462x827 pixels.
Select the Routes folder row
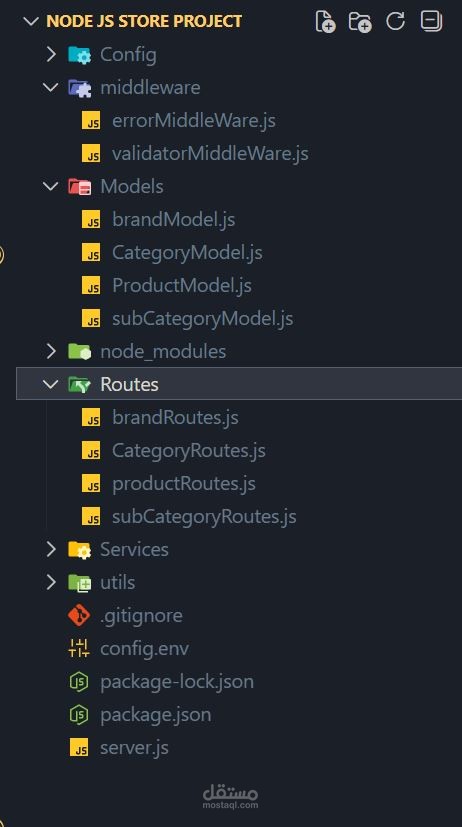[x=239, y=384]
